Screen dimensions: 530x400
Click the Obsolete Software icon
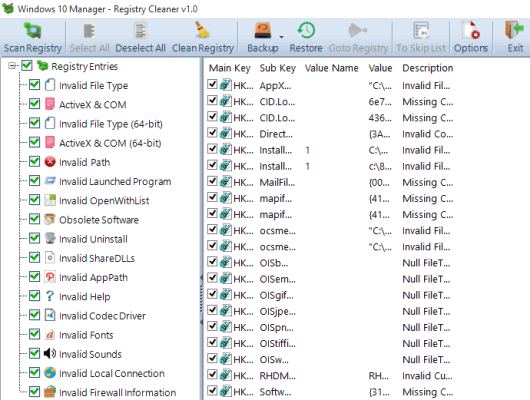point(50,219)
